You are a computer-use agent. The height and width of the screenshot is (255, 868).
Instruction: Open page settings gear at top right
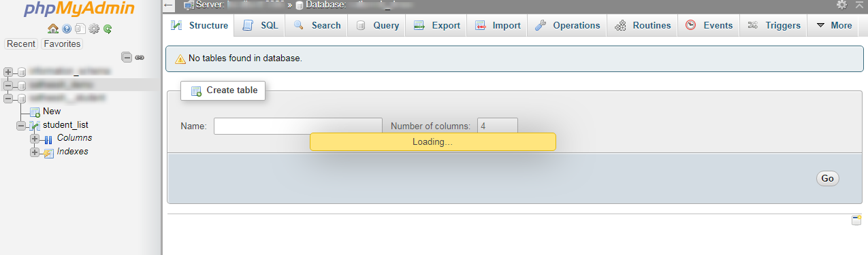click(842, 5)
